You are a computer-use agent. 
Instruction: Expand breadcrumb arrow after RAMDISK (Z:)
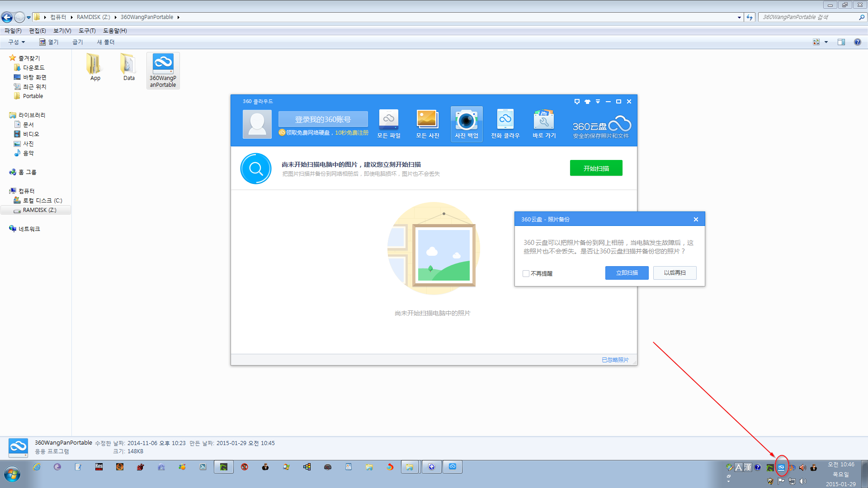115,17
